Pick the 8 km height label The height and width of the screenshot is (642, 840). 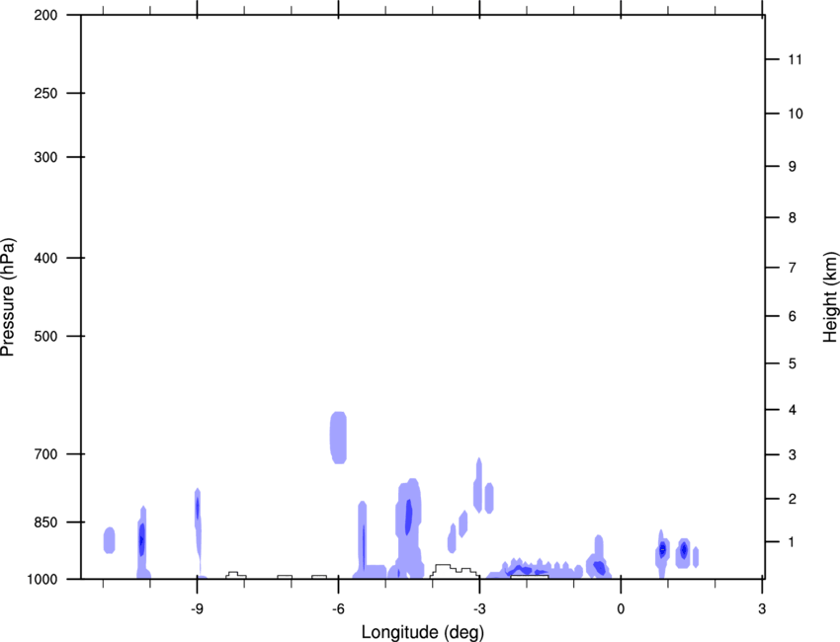coord(793,218)
